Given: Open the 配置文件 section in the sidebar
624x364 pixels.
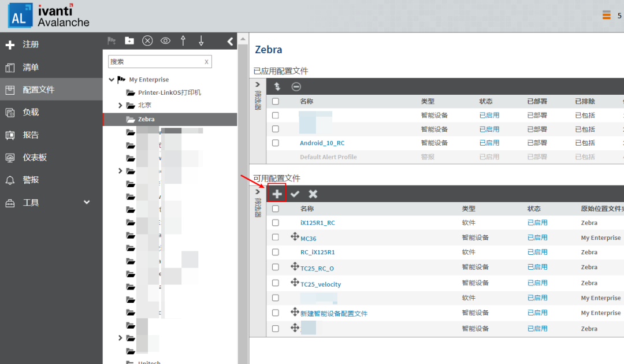Looking at the screenshot, I should click(x=38, y=90).
